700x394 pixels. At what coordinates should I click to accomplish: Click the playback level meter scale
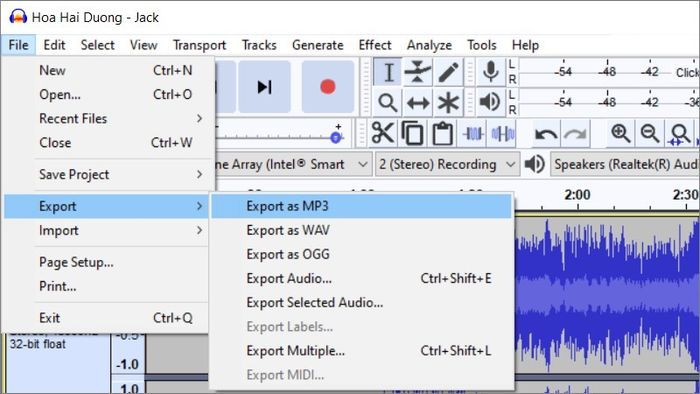pyautogui.click(x=608, y=102)
